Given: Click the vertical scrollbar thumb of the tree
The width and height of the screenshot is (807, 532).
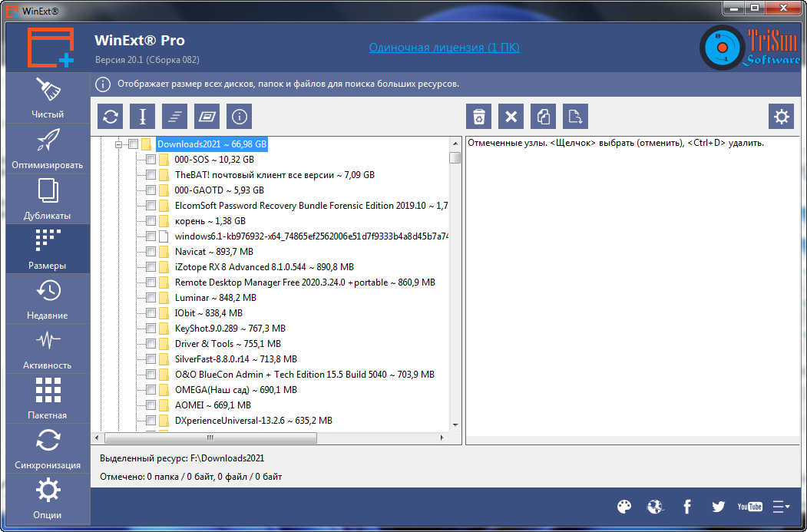Looking at the screenshot, I should [455, 157].
